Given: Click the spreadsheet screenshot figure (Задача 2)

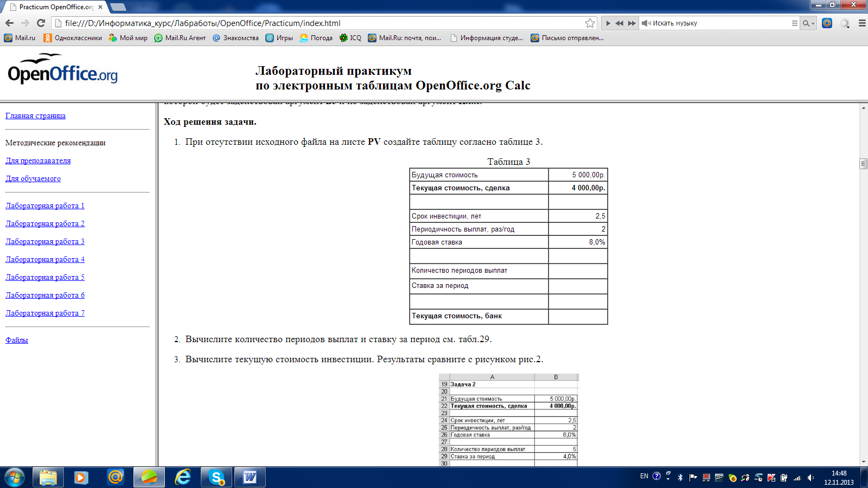Looking at the screenshot, I should point(509,420).
